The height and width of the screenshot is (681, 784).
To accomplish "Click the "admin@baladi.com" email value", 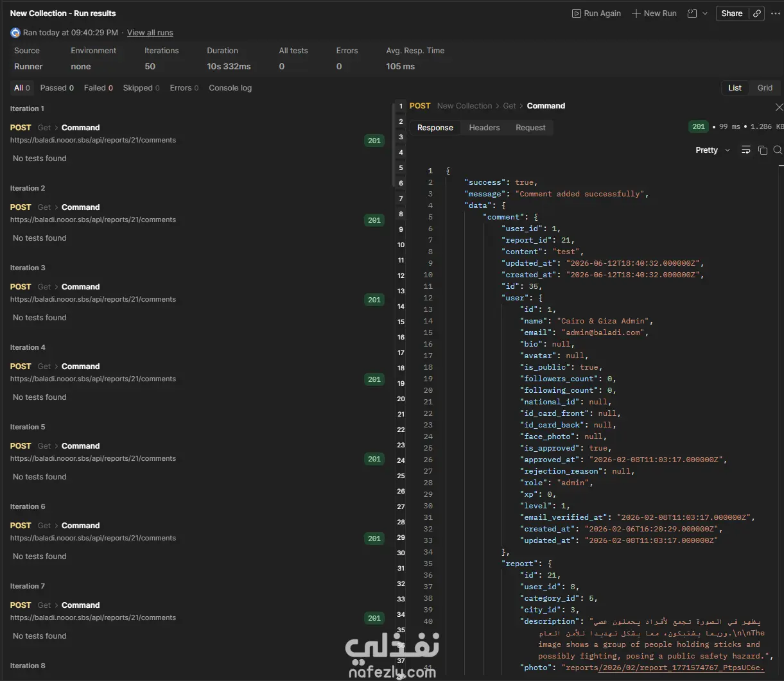I will (x=602, y=332).
